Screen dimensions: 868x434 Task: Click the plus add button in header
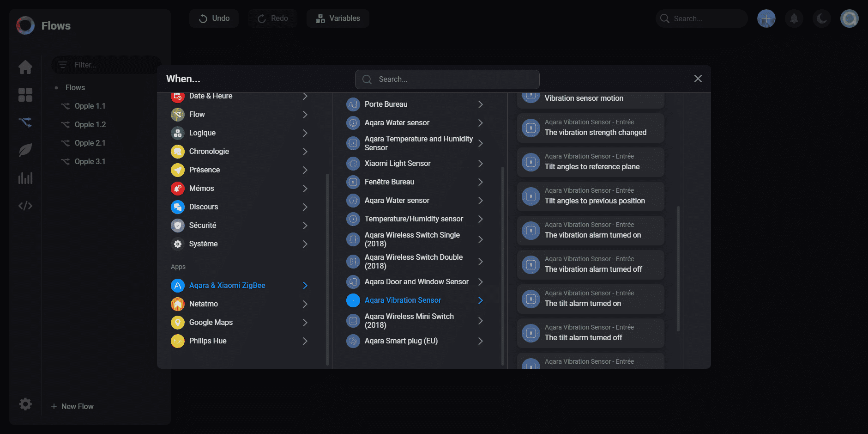[x=766, y=18]
